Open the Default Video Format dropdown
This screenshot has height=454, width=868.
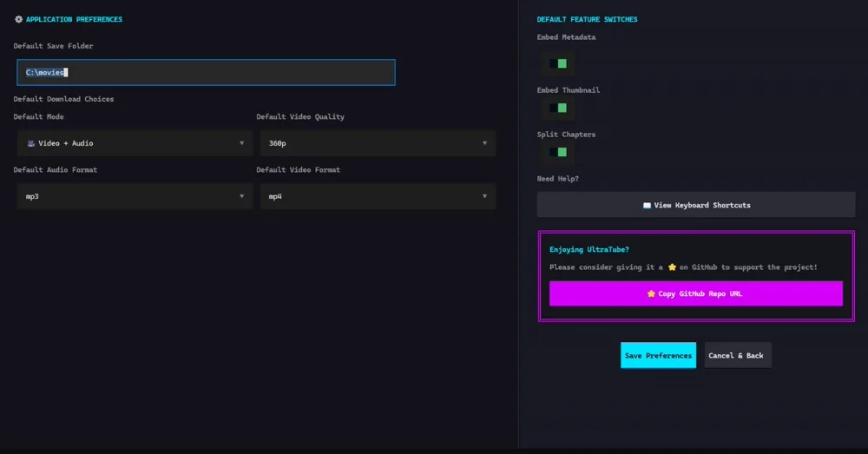click(x=378, y=196)
